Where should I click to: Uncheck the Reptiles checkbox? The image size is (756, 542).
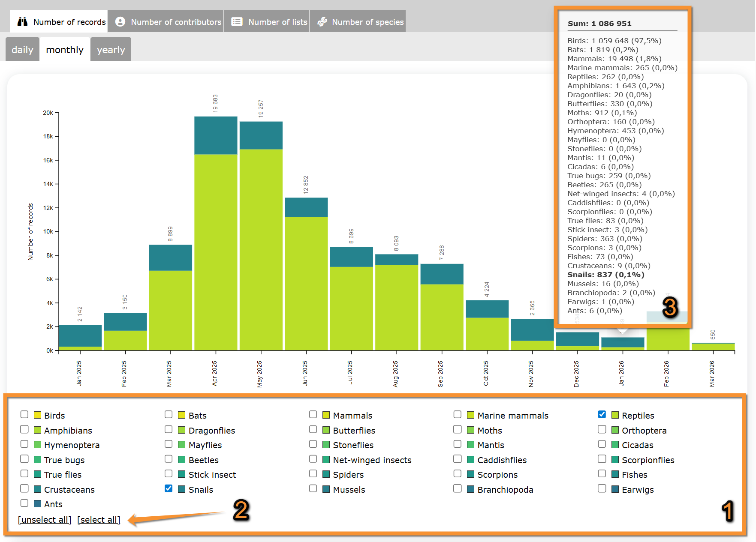point(602,415)
